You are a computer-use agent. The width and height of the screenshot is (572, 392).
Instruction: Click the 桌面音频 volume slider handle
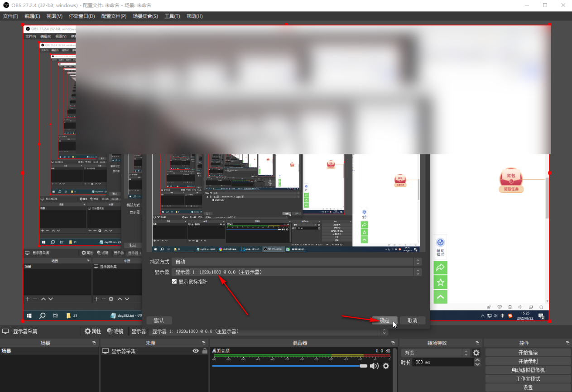(x=363, y=366)
